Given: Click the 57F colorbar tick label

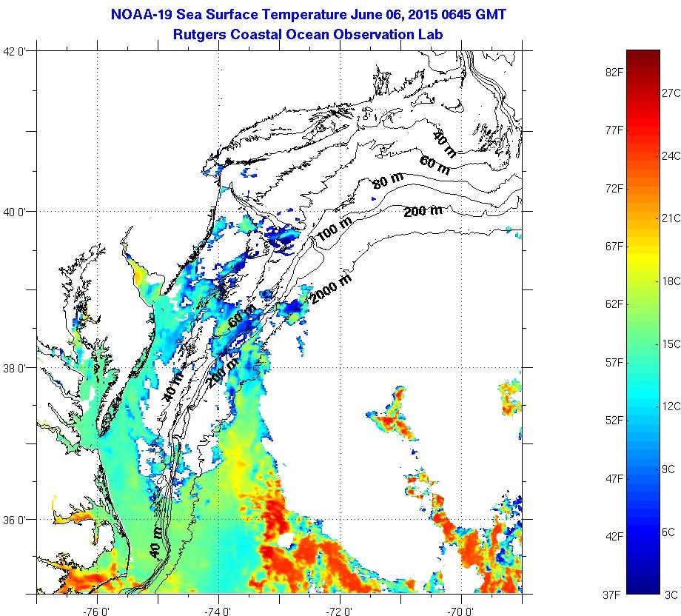Looking at the screenshot, I should pyautogui.click(x=614, y=362).
